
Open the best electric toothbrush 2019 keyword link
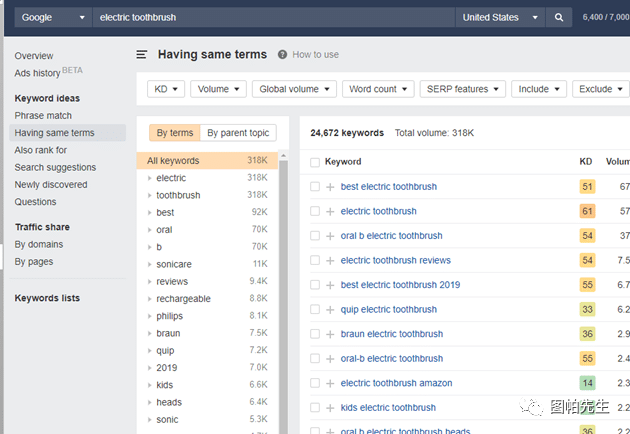point(400,285)
